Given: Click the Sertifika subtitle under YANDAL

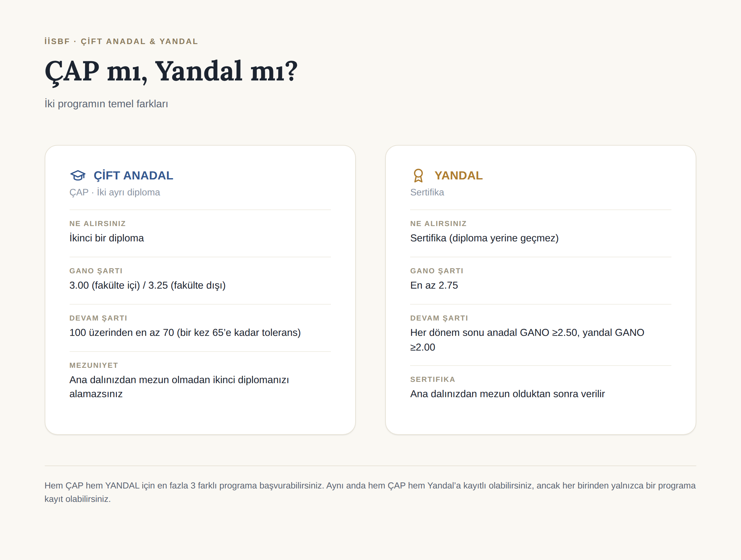Looking at the screenshot, I should coord(427,192).
